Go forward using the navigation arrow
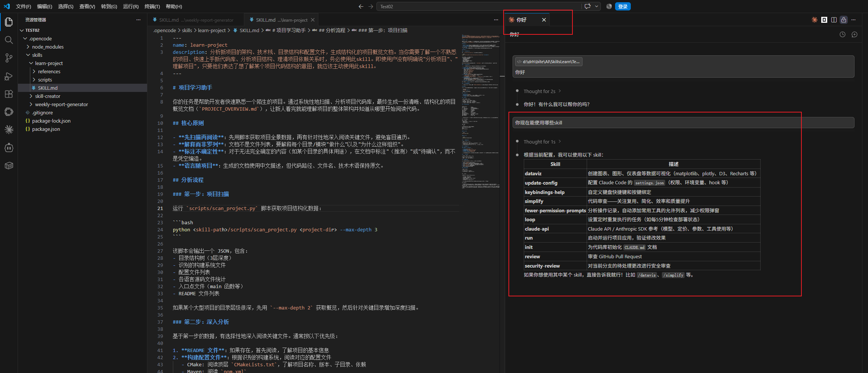The width and height of the screenshot is (868, 373). click(x=370, y=6)
